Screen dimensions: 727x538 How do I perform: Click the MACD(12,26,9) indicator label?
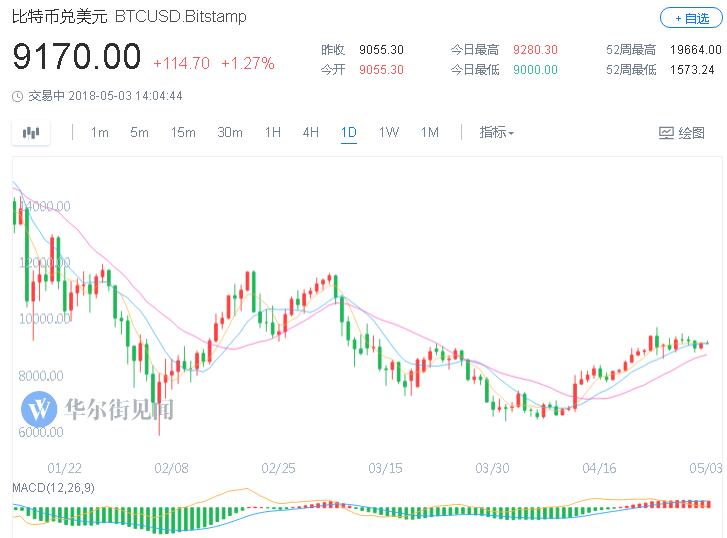[54, 486]
